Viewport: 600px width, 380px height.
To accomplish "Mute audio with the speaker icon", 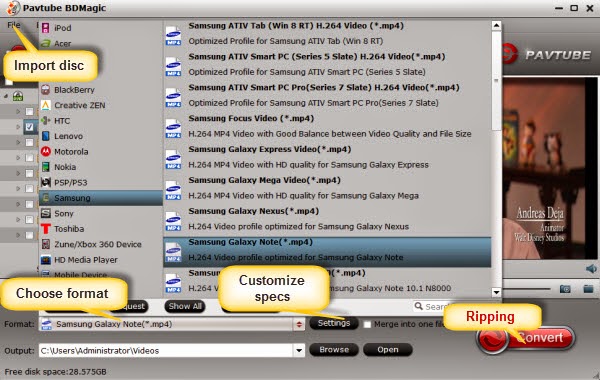I will tap(591, 269).
